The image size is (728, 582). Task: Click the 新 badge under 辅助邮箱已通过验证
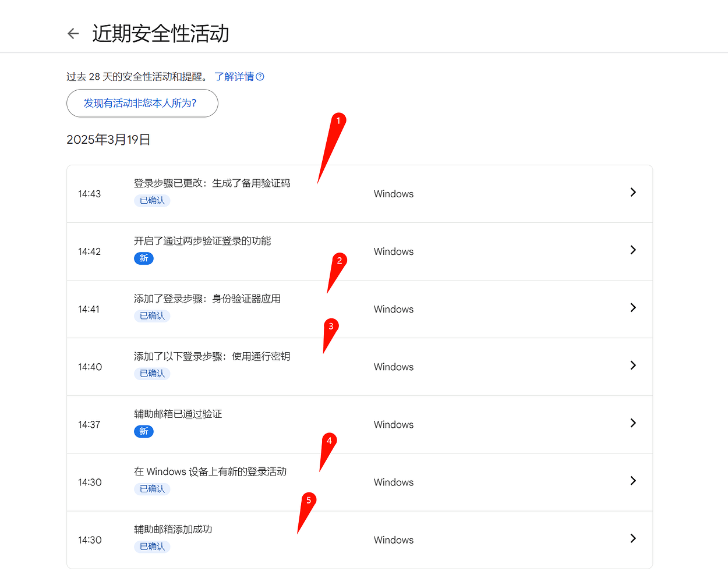tap(144, 431)
